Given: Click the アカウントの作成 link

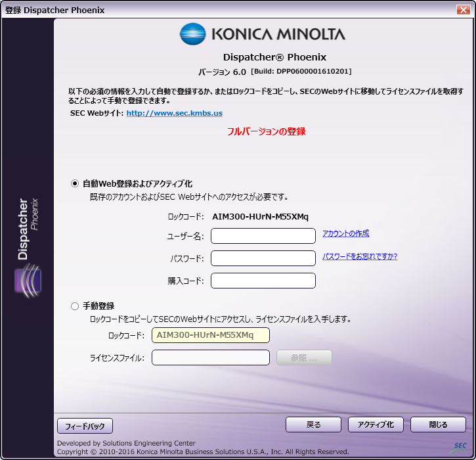Looking at the screenshot, I should click(346, 233).
